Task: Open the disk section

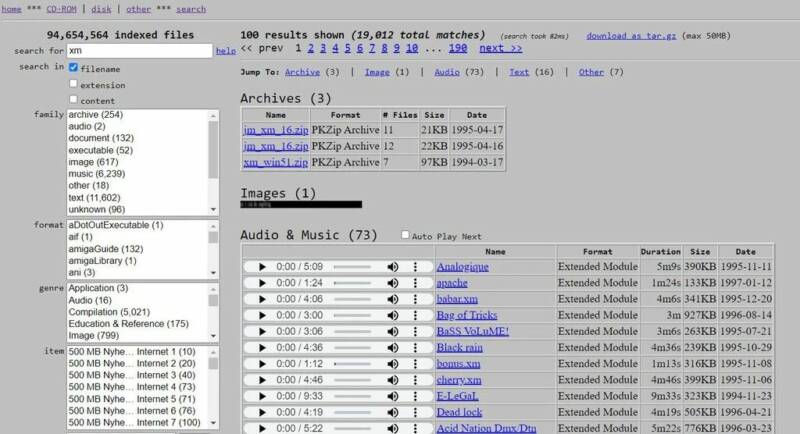Action: [101, 9]
